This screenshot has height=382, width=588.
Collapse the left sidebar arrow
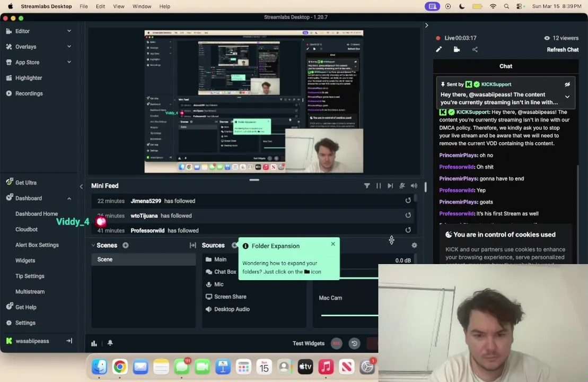(x=81, y=187)
